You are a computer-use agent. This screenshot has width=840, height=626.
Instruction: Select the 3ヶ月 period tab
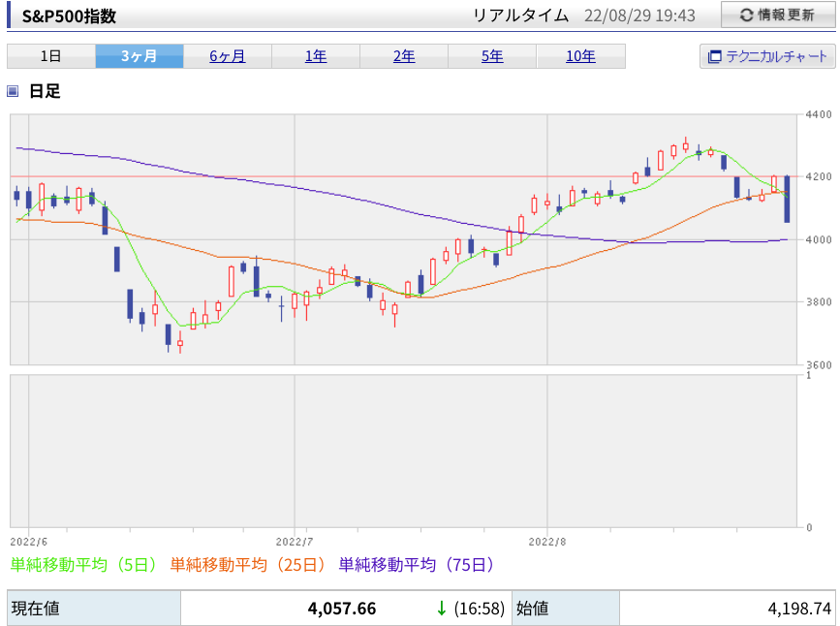tap(140, 56)
